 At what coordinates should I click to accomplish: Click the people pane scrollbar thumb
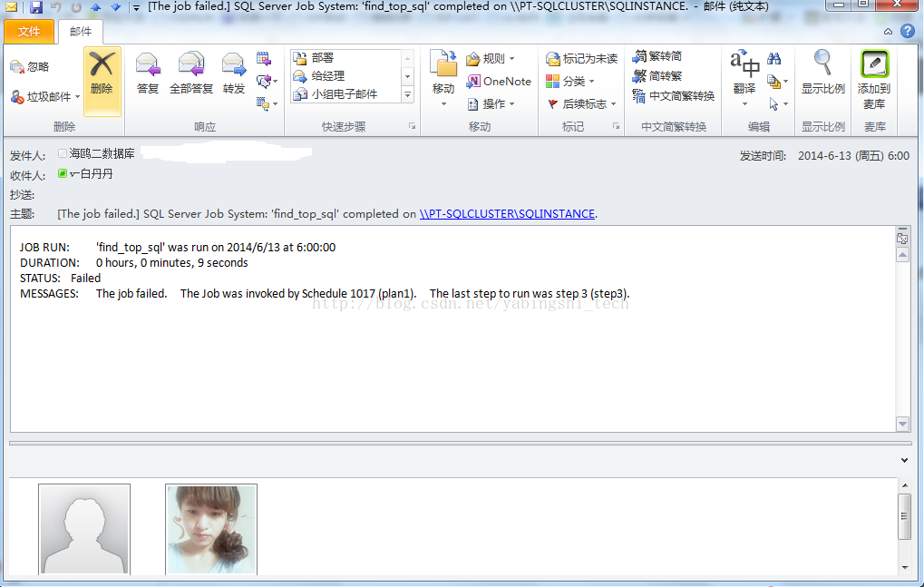point(905,516)
